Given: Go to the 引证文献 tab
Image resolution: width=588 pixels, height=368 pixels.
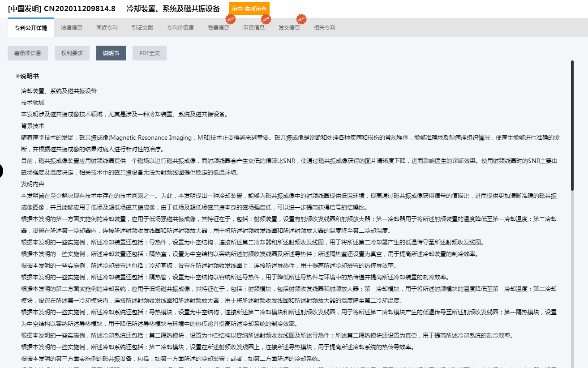Looking at the screenshot, I should pyautogui.click(x=142, y=28).
